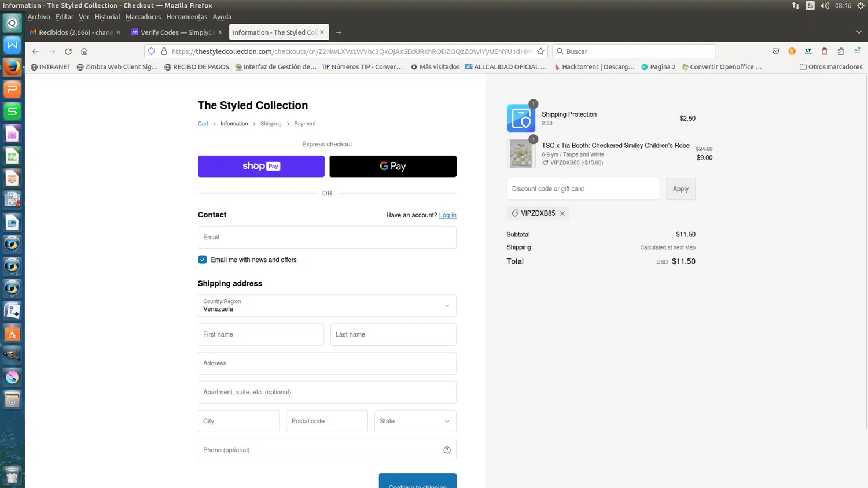This screenshot has height=488, width=868.
Task: Click the Log in link
Action: 447,215
